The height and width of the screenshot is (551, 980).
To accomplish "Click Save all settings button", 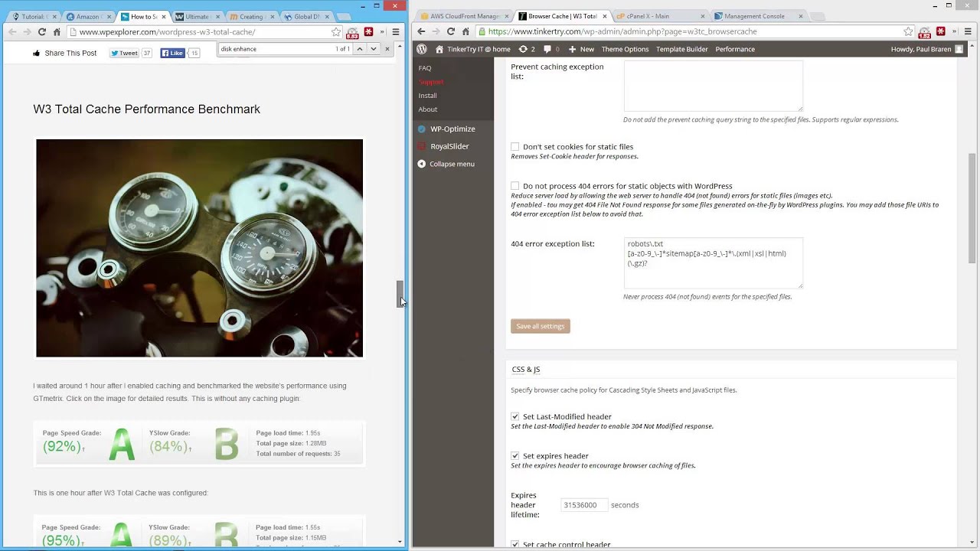I will coord(541,326).
